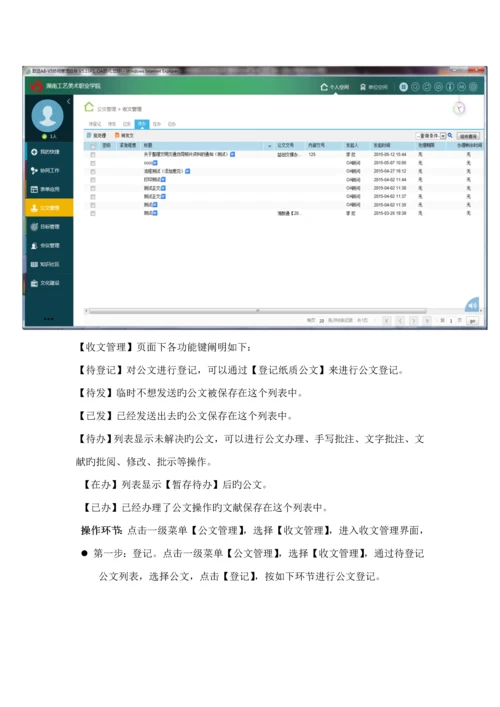The image size is (500, 707).
Task: Open 个人空间 in the top bar
Action: [x=335, y=87]
